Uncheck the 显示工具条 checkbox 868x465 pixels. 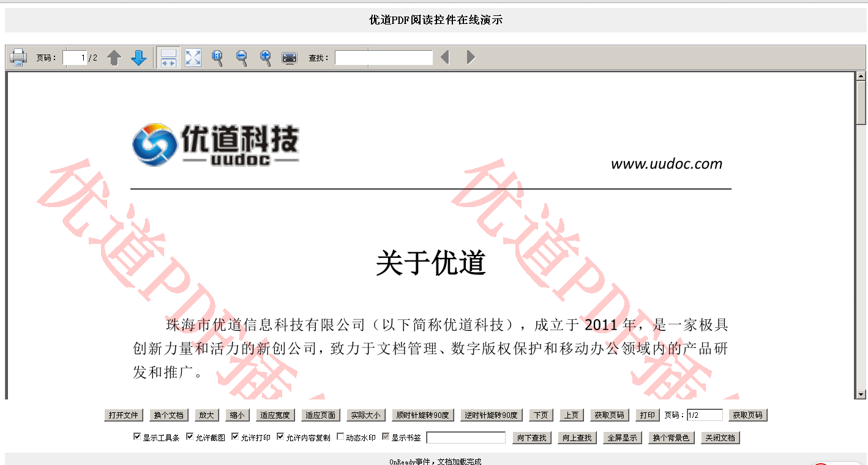(x=136, y=436)
